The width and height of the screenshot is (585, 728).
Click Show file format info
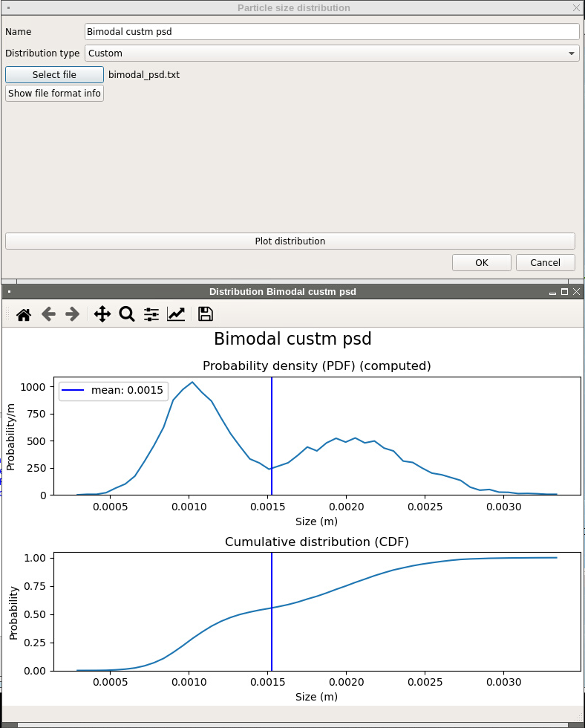[54, 94]
